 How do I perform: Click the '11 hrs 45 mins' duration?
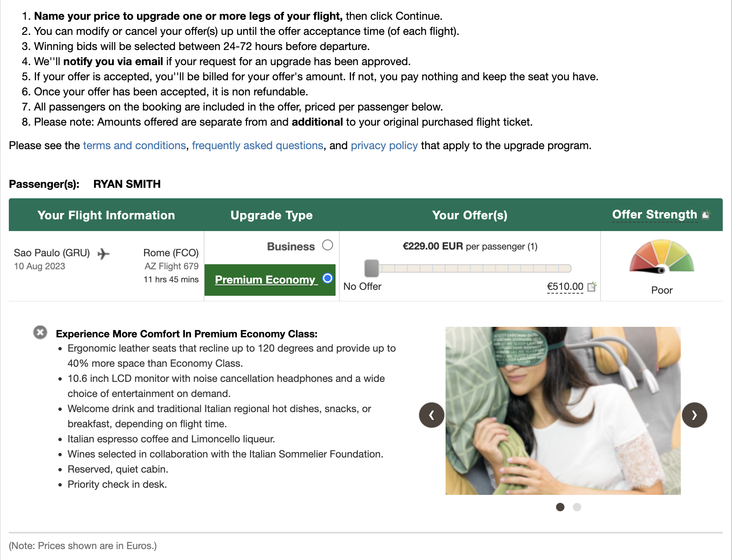[171, 280]
